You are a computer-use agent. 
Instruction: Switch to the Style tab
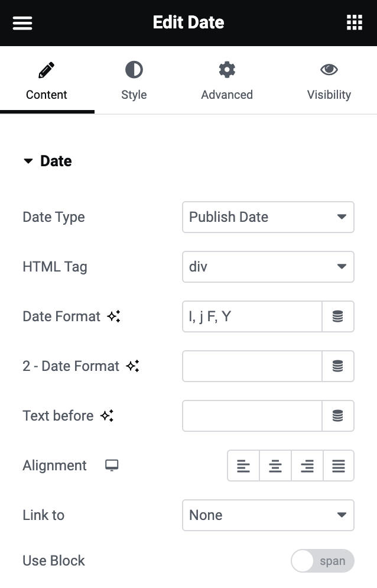(134, 80)
